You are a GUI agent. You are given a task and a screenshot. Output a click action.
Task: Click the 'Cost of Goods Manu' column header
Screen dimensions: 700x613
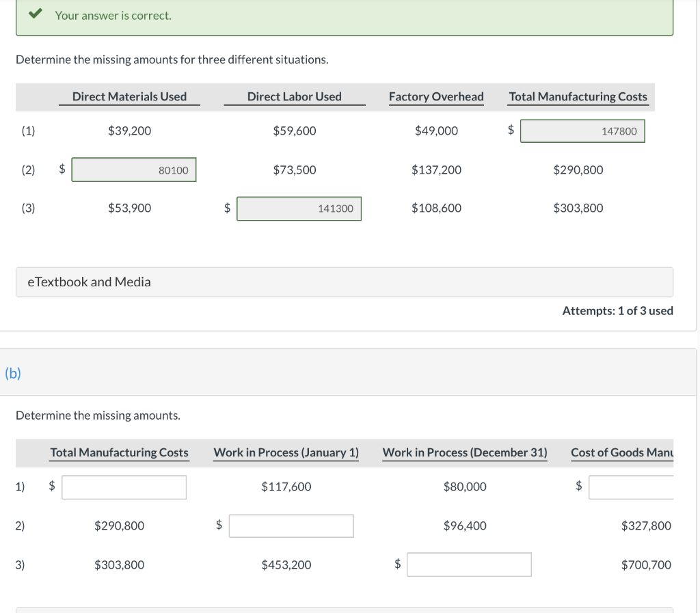[x=622, y=452]
